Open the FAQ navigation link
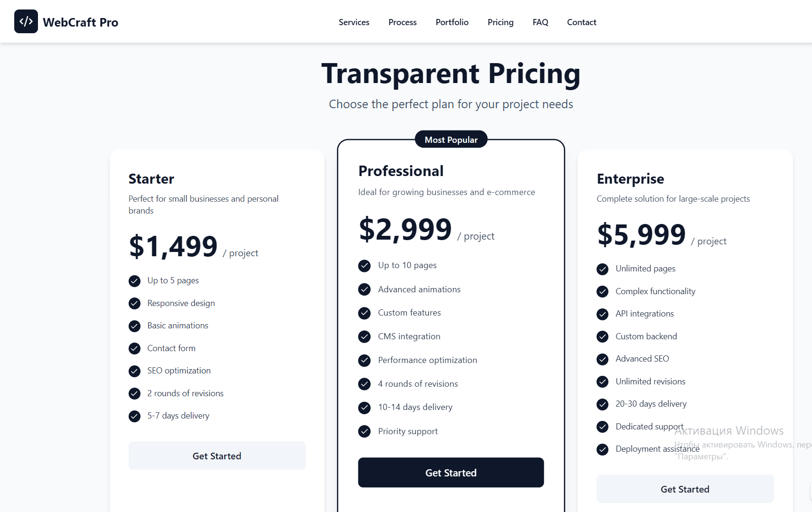Image resolution: width=812 pixels, height=512 pixels. [540, 22]
